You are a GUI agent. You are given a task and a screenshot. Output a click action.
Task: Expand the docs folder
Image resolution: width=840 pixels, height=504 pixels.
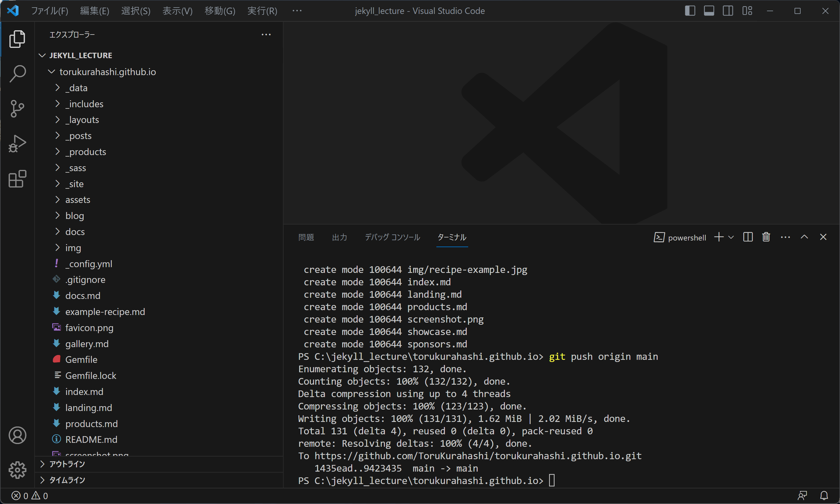coord(159,232)
